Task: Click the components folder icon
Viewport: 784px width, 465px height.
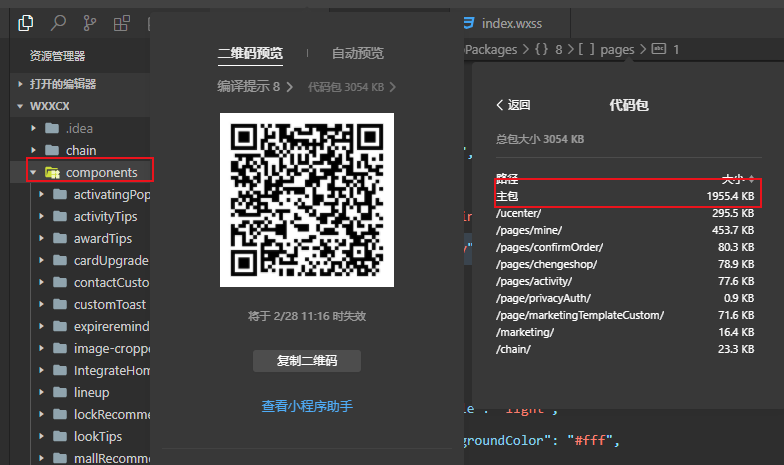Action: coord(52,172)
